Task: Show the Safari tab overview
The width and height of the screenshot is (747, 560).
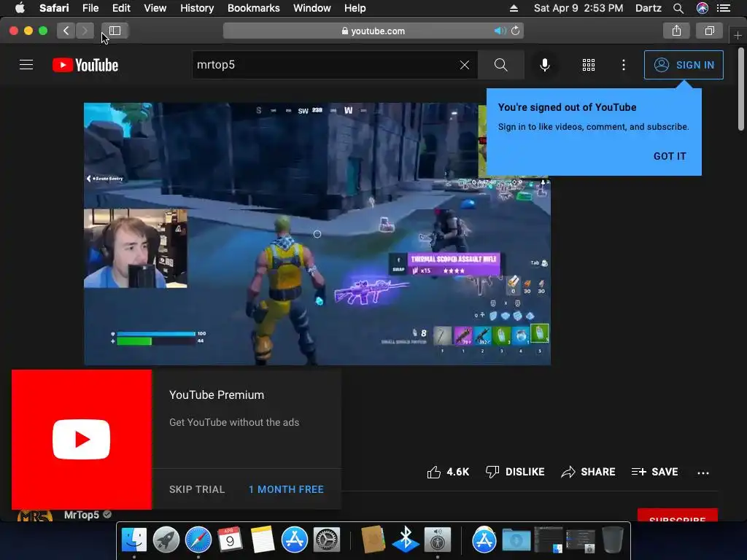Action: [709, 31]
